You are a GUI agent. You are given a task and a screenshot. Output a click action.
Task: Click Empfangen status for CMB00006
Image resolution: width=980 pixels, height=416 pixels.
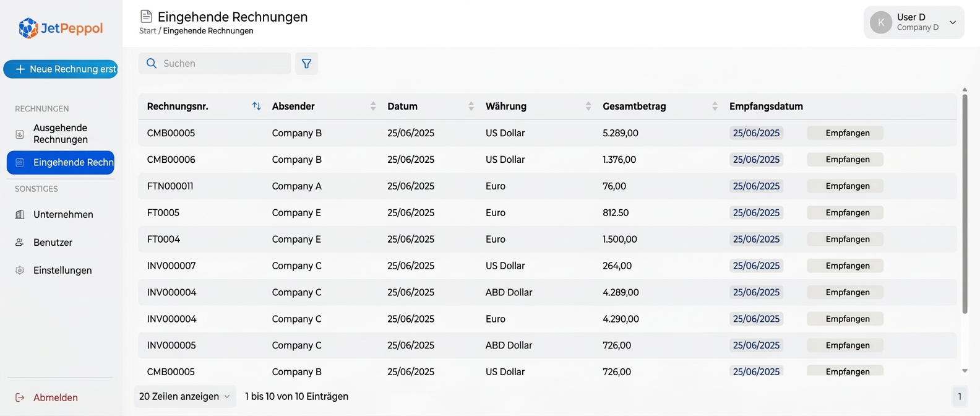[x=845, y=160]
